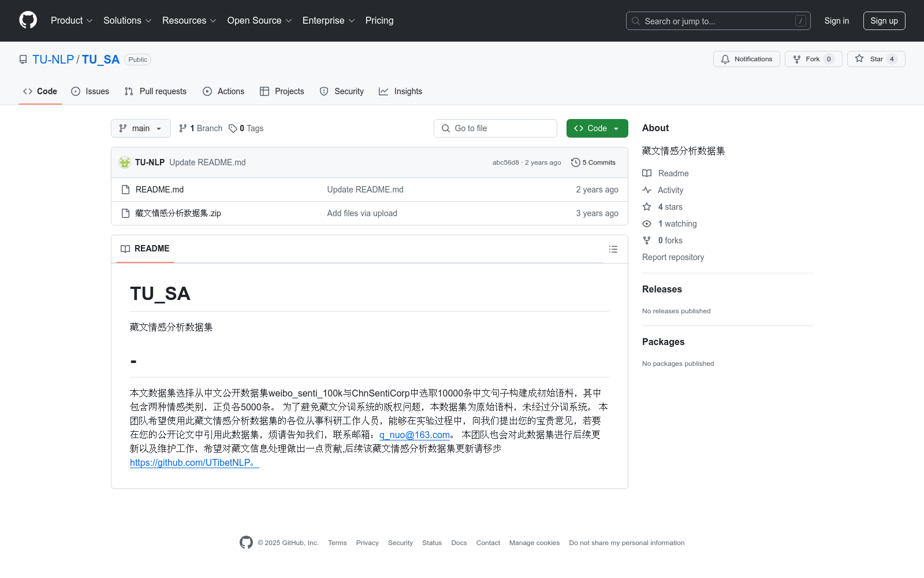Open the main branch selector dropdown

point(140,128)
